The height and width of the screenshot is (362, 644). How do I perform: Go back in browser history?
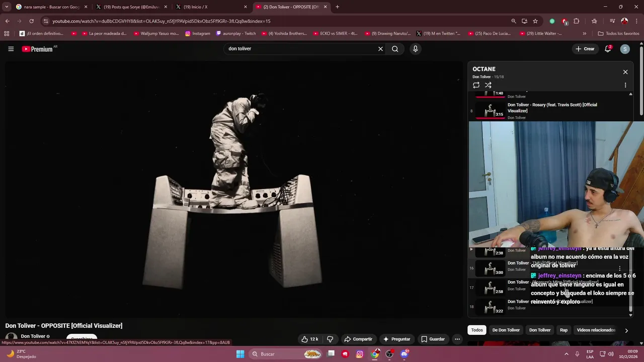coord(7,21)
